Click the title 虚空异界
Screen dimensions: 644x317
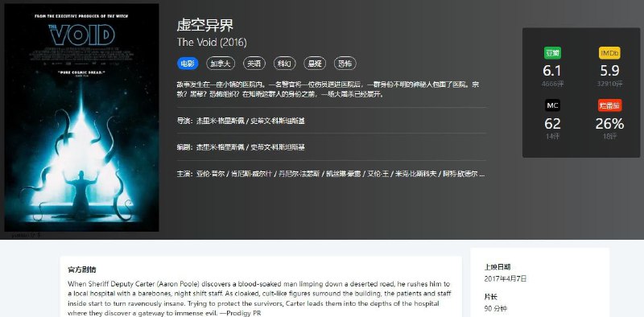coord(205,26)
